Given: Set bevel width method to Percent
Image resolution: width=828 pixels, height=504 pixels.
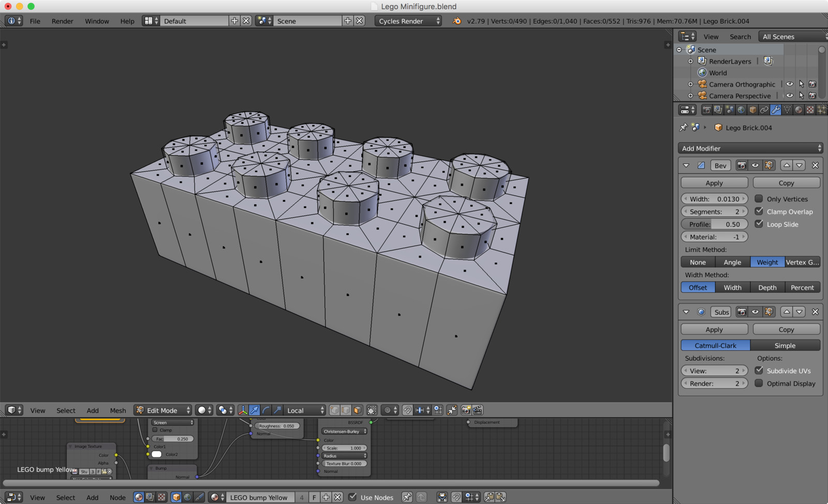Looking at the screenshot, I should [x=803, y=287].
